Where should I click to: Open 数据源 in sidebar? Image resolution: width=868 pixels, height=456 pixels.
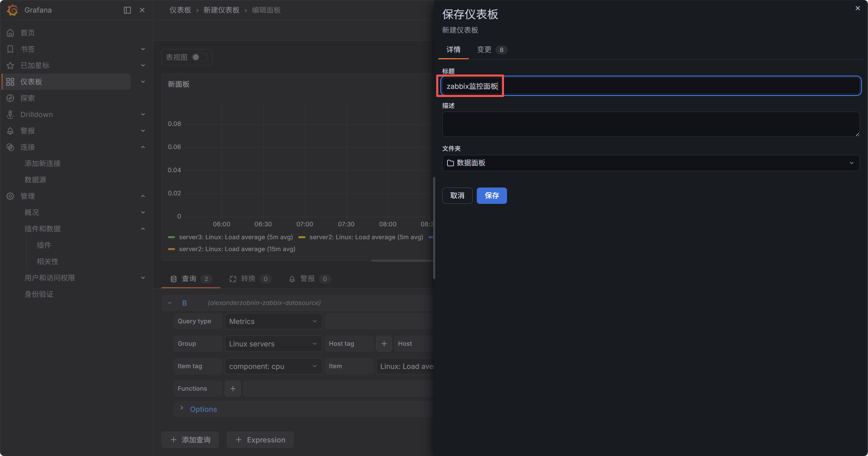tap(35, 180)
